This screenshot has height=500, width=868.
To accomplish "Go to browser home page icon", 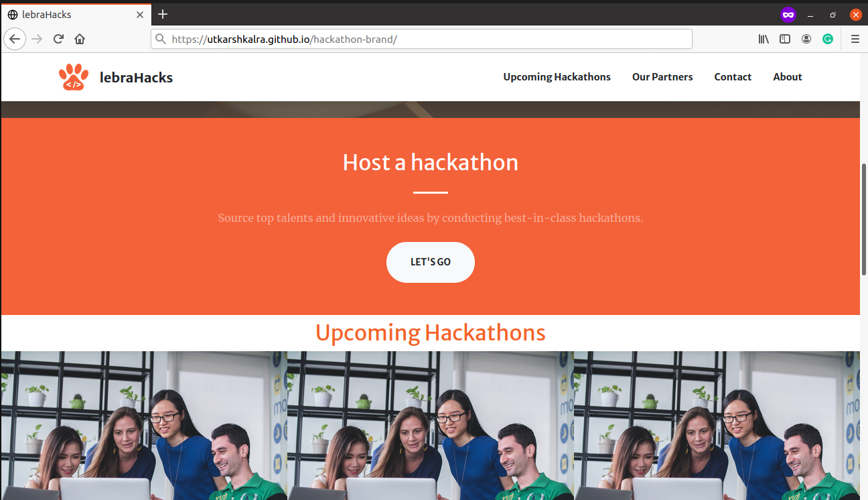I will (x=80, y=39).
